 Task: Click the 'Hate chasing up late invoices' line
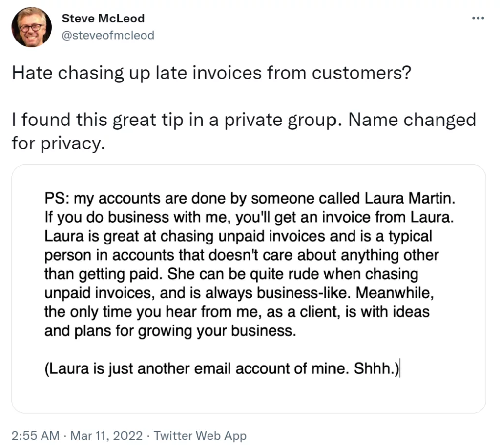pos(212,73)
